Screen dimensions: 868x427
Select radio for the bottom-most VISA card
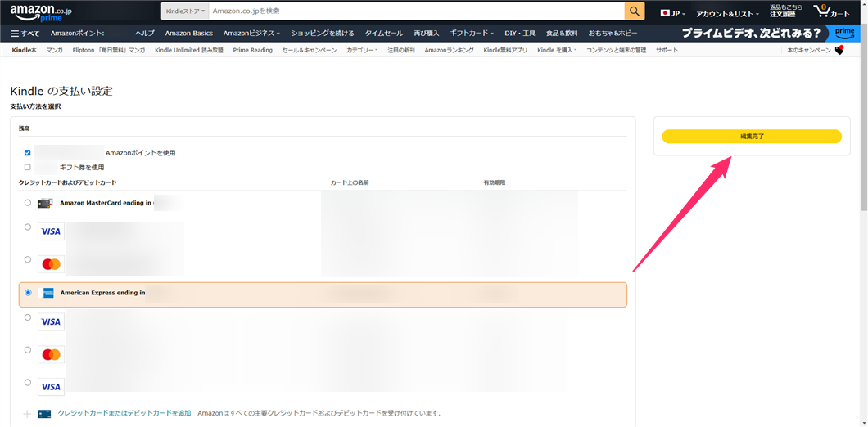[x=28, y=382]
